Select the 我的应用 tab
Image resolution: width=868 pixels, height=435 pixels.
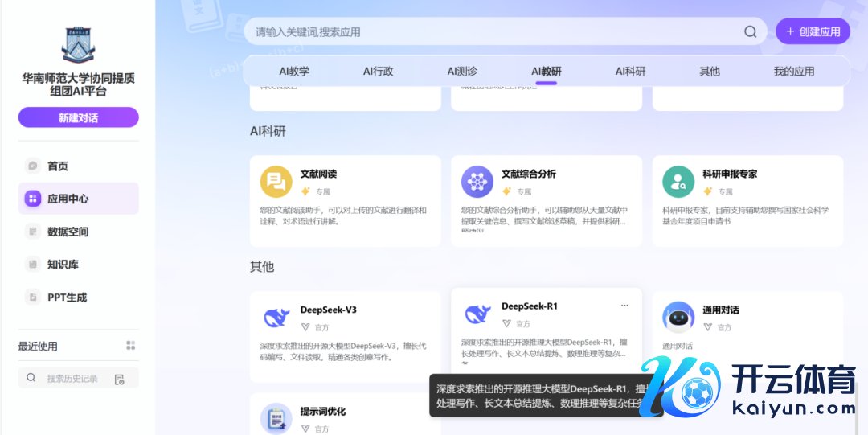pos(793,72)
